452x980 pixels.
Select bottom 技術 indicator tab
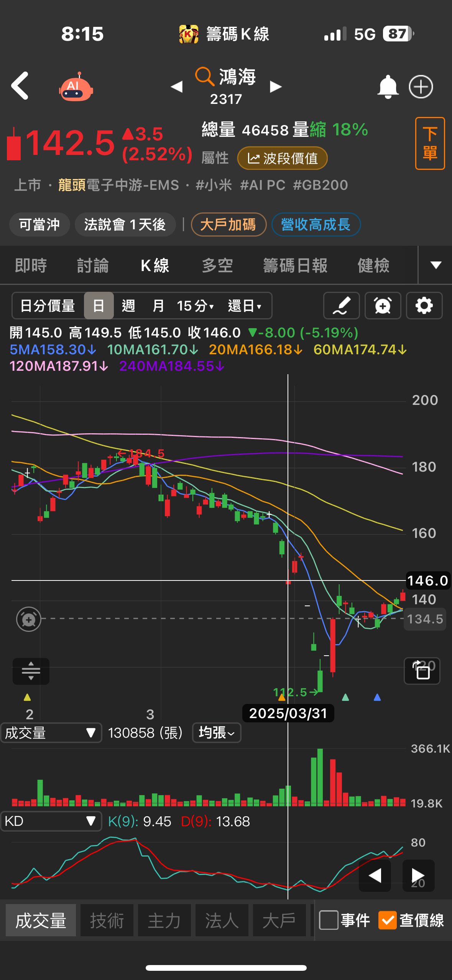[x=107, y=920]
